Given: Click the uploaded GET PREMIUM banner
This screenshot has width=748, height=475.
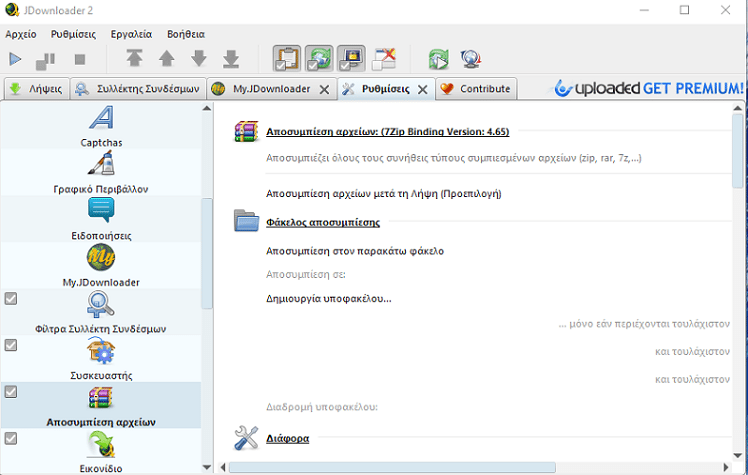Looking at the screenshot, I should (648, 88).
